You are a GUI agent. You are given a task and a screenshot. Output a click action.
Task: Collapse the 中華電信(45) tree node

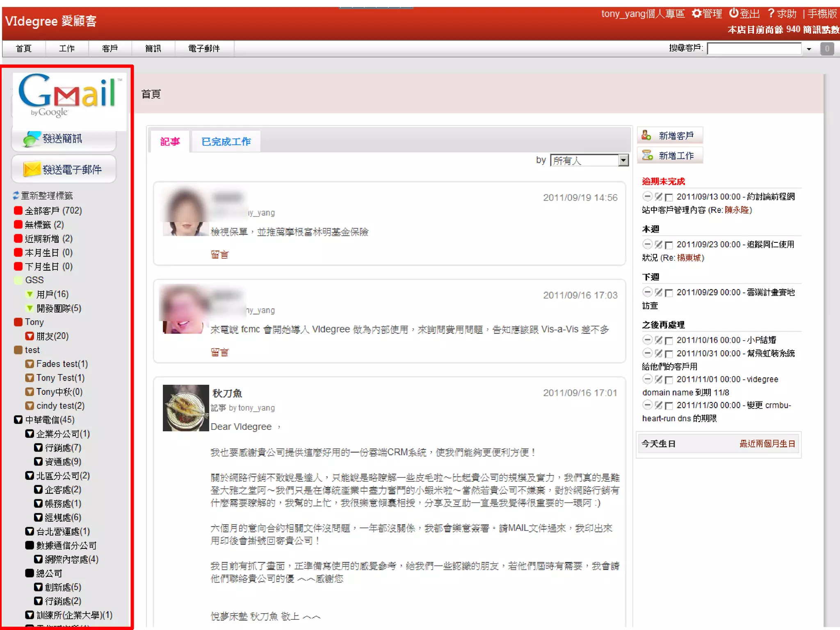(18, 420)
